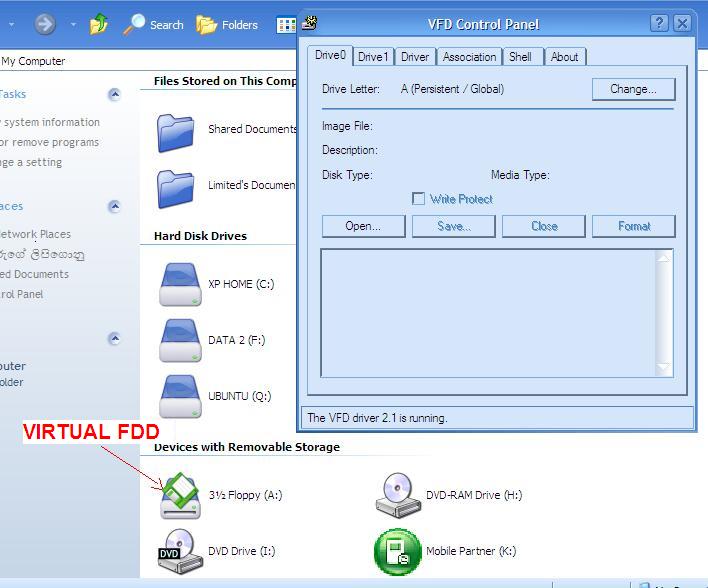Click the A (Persistent / Global) value

click(x=452, y=89)
